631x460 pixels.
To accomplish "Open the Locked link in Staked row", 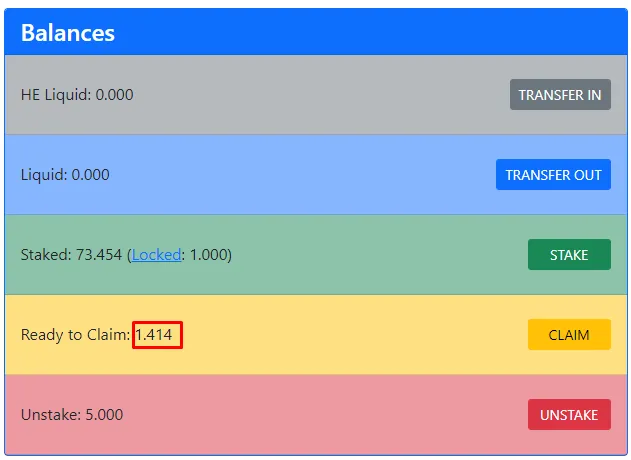I will point(157,255).
